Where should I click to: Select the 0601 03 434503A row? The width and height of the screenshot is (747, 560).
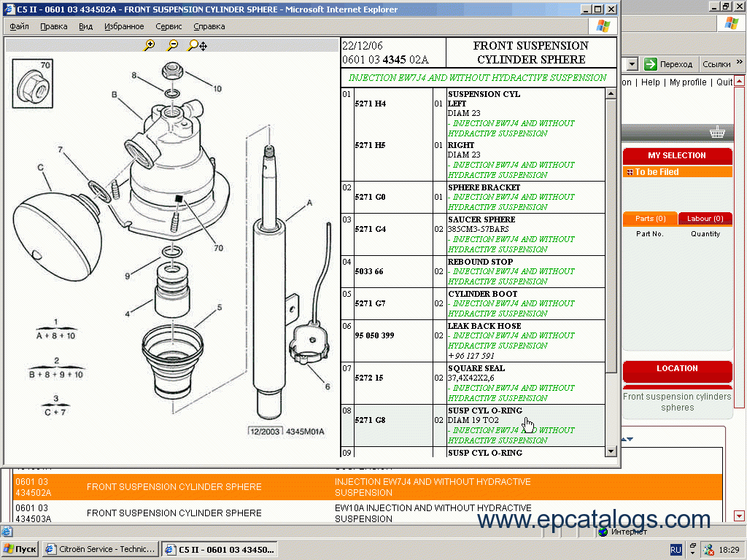coord(368,513)
